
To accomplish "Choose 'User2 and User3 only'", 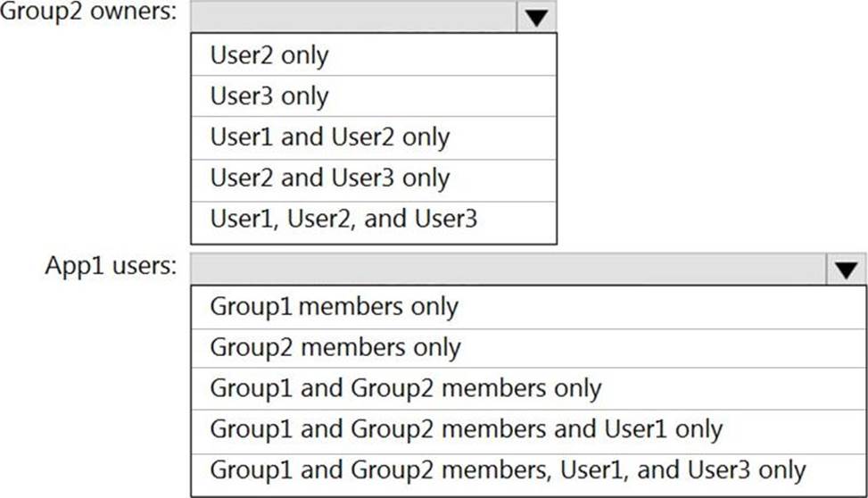I will pos(330,178).
